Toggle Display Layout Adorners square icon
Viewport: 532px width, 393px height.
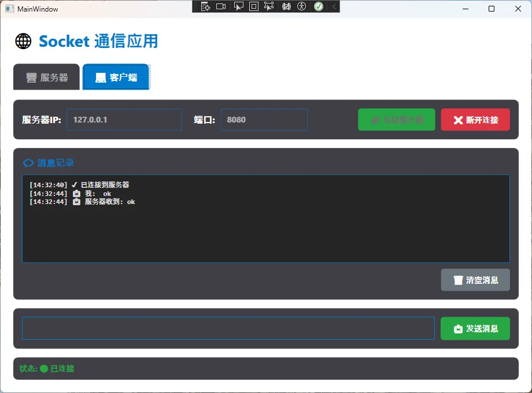[x=254, y=6]
